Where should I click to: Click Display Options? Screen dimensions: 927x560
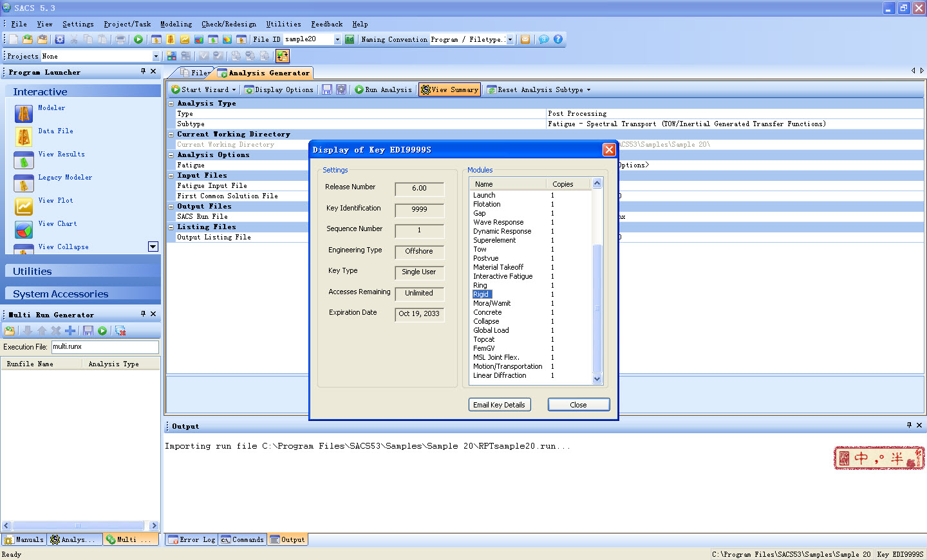[x=279, y=89]
